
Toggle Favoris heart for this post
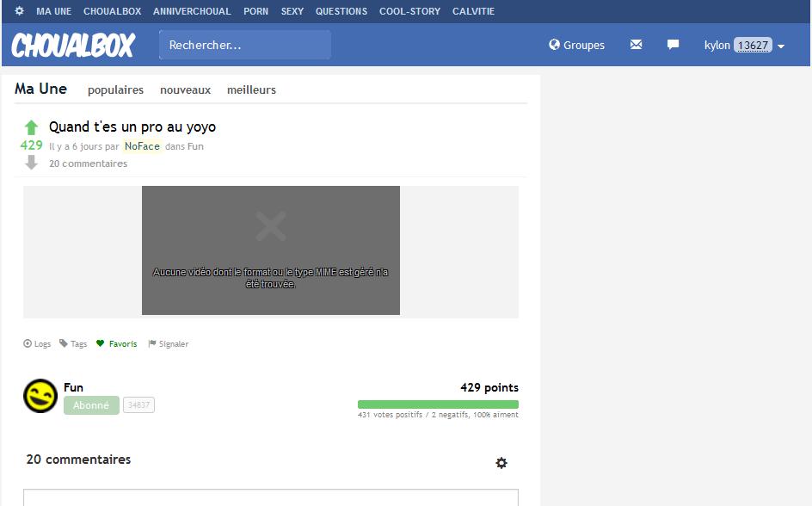click(117, 343)
